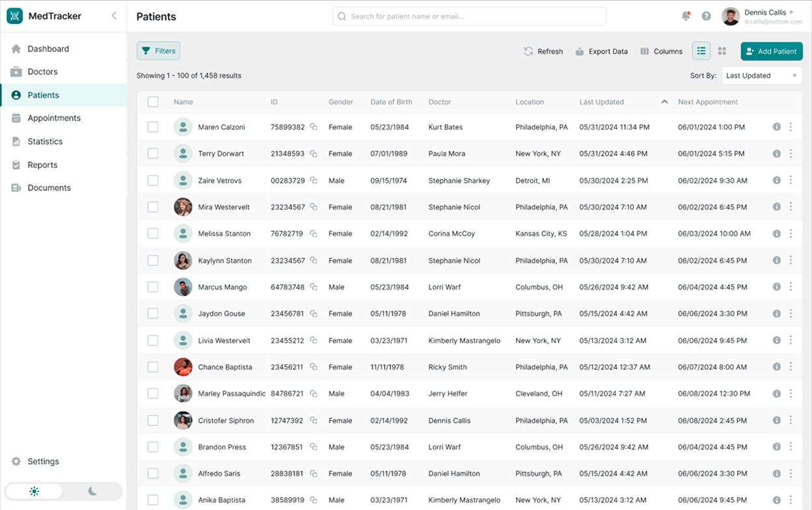The image size is (812, 510).
Task: Open the Sort By dropdown
Action: click(x=761, y=75)
